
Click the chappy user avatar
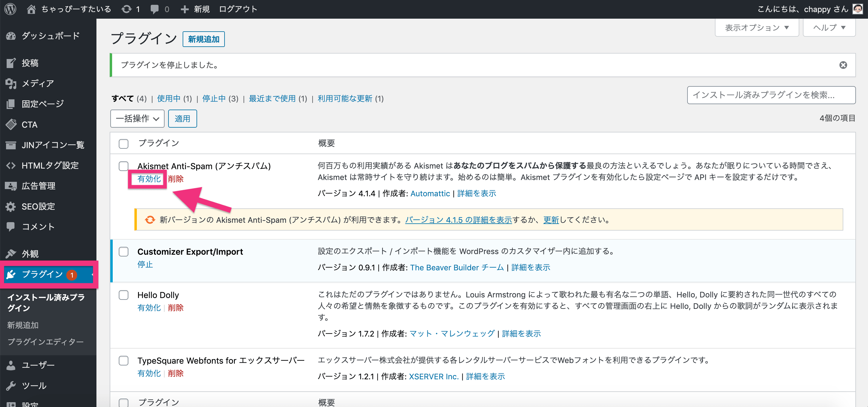[857, 9]
